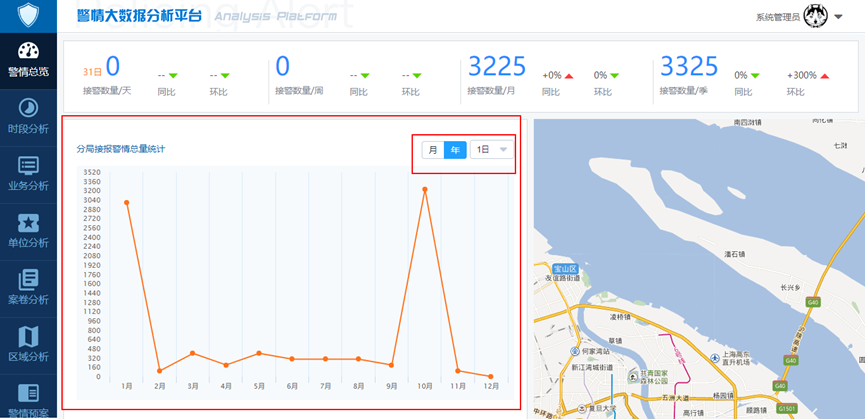Open the 1日 date dropdown
Screen dimensions: 865x419
492,150
